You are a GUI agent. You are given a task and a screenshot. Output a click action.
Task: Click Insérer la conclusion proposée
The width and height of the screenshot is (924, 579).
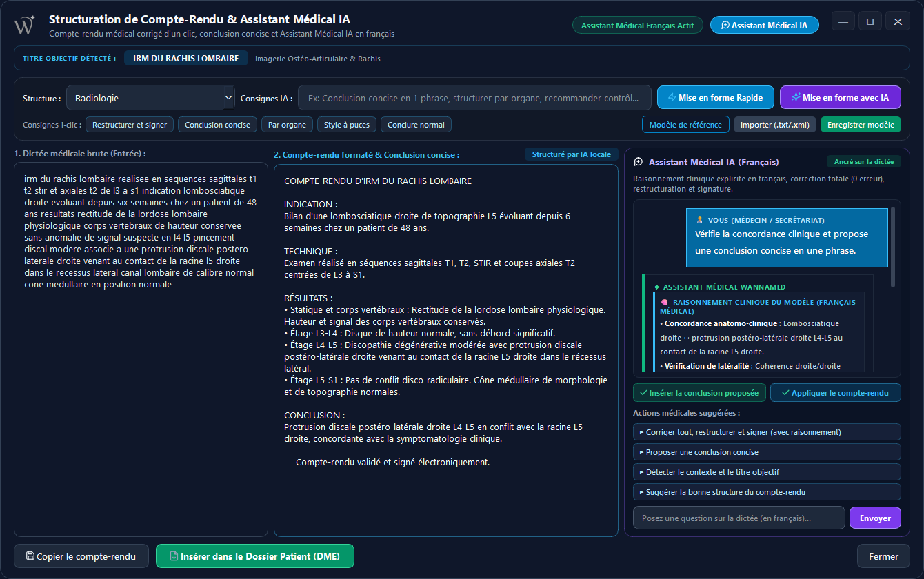tap(699, 393)
